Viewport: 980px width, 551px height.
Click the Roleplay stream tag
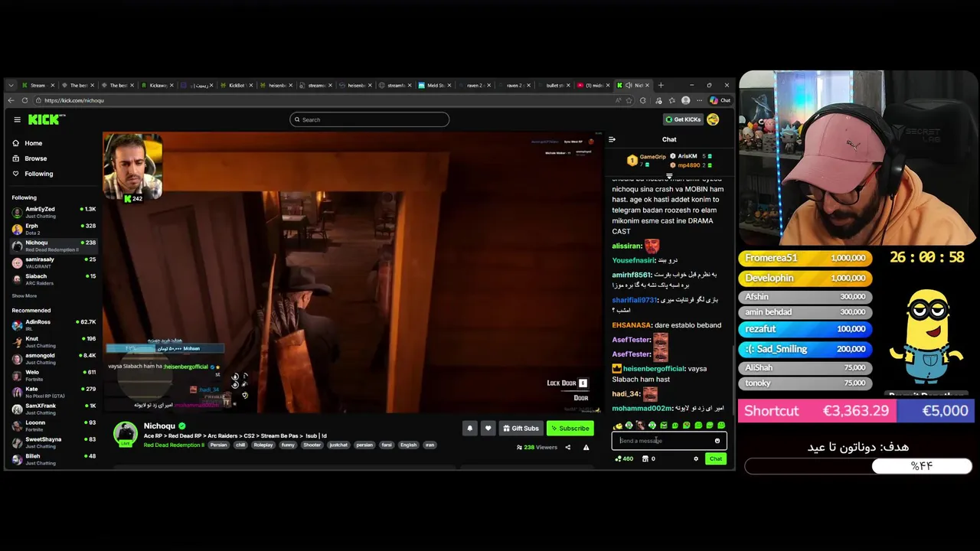click(263, 445)
